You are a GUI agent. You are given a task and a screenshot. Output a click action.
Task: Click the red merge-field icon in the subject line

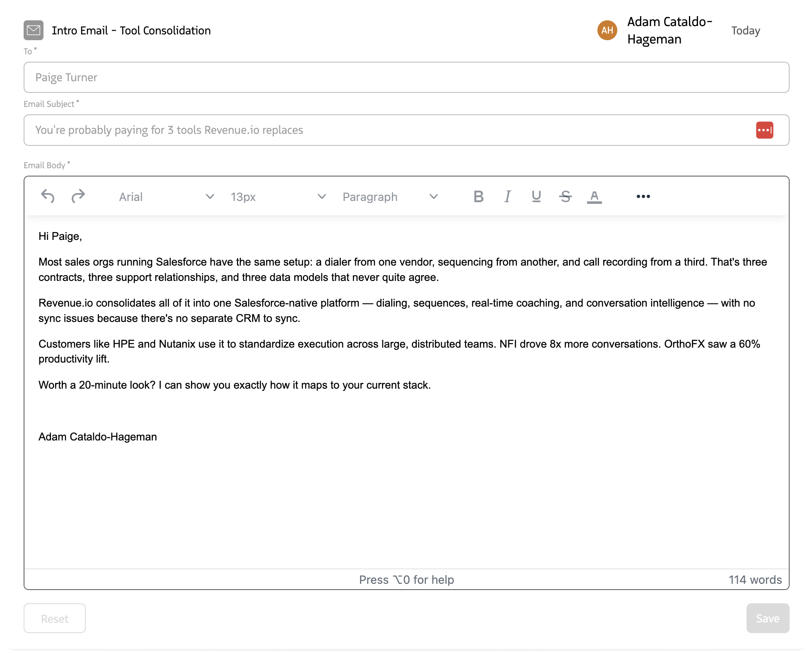(764, 130)
